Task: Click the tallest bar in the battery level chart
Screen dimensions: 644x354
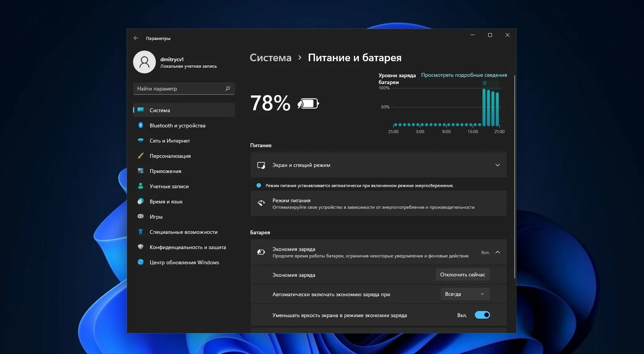Action: pos(484,107)
